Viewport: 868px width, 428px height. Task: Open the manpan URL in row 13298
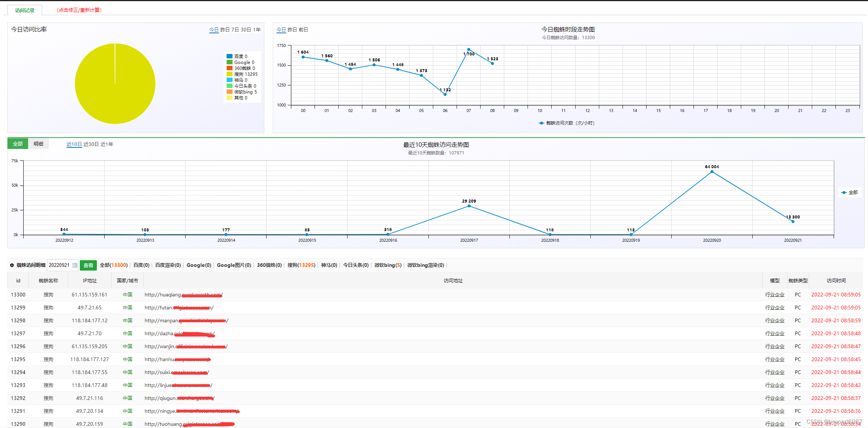pos(186,320)
